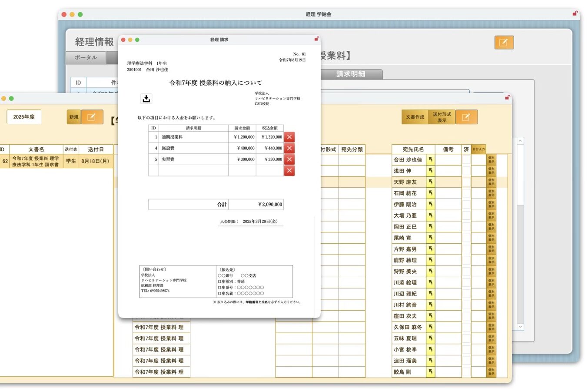This screenshot has width=588, height=391.
Task: Click the 2025年度 year input field
Action: click(24, 116)
